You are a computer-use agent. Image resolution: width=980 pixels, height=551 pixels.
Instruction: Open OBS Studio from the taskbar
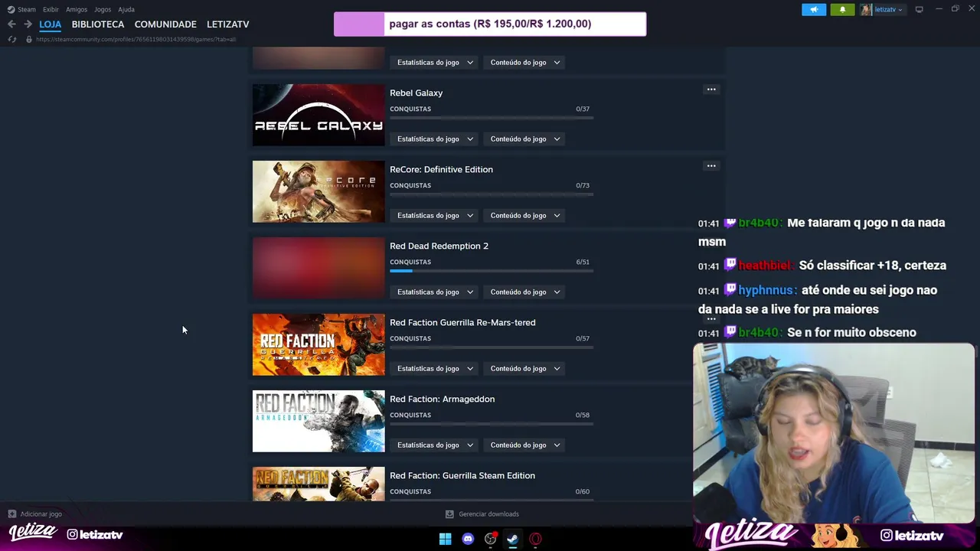click(490, 539)
